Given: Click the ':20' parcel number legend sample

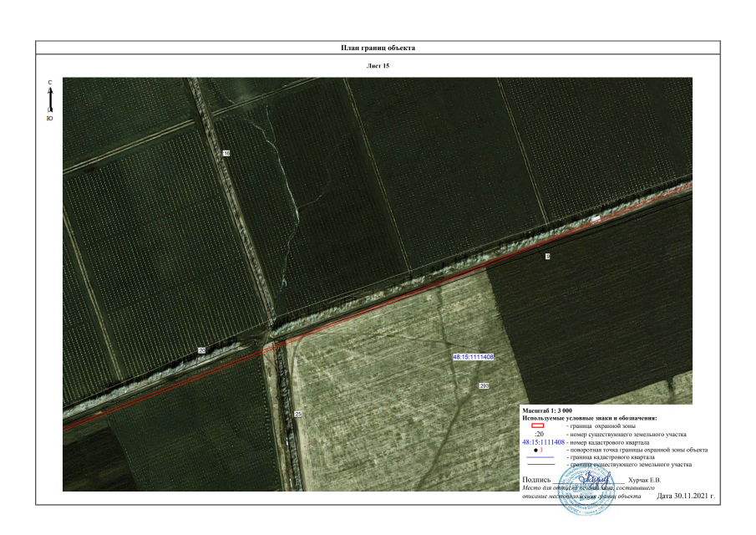Looking at the screenshot, I should click(x=540, y=435).
